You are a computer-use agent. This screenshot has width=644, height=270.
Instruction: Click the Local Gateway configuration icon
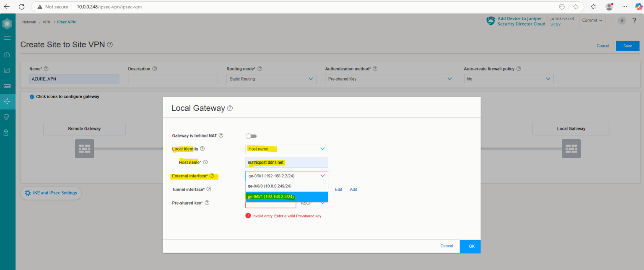coord(571,148)
